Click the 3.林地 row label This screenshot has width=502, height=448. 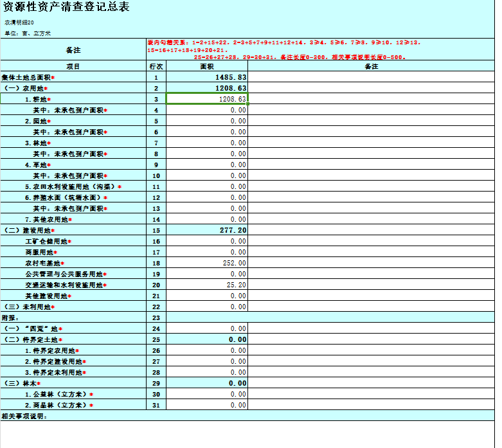point(38,143)
